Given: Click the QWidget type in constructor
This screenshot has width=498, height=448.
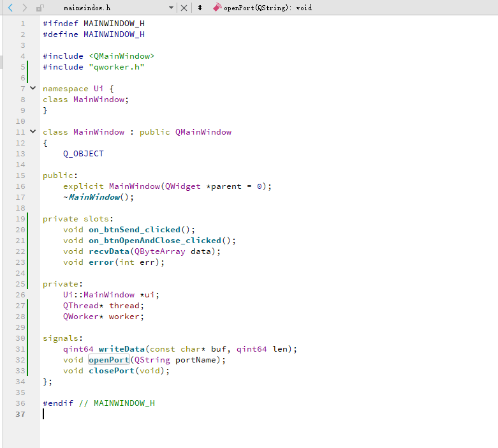Looking at the screenshot, I should (182, 186).
